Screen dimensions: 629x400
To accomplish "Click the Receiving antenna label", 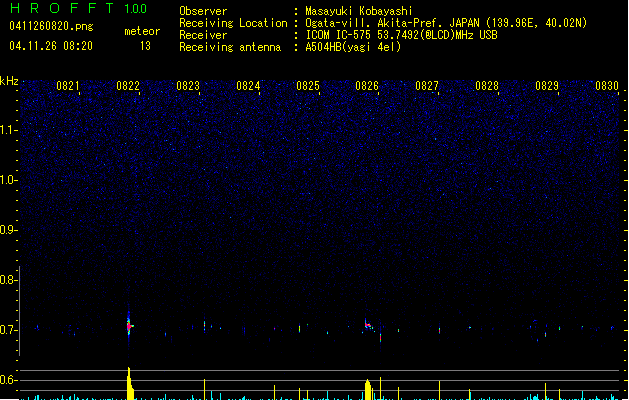I will click(230, 47).
